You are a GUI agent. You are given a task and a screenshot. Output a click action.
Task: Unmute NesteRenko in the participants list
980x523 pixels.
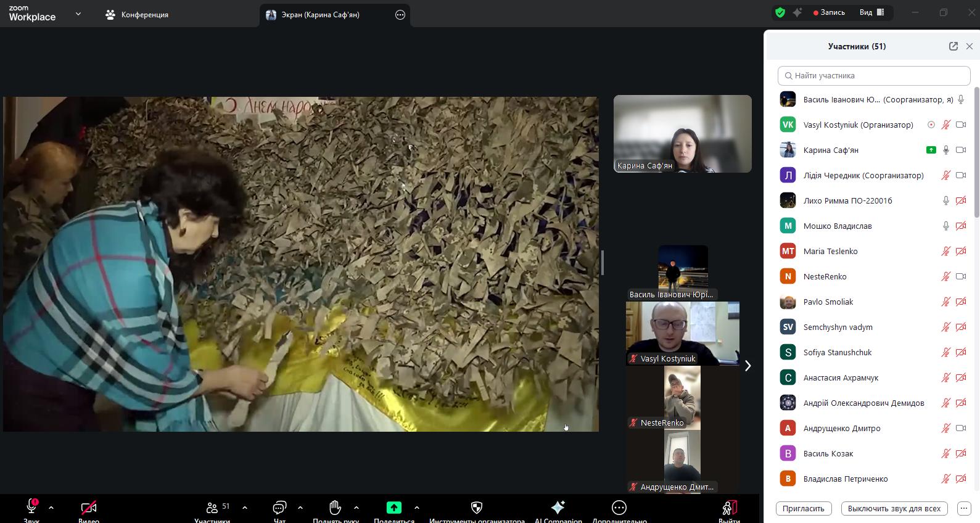[x=945, y=276]
